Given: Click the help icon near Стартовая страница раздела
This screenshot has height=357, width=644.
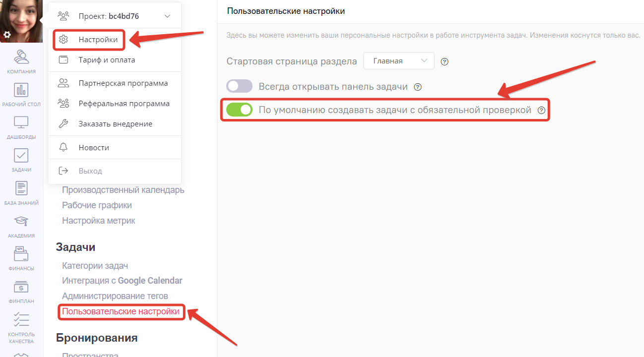Looking at the screenshot, I should (x=445, y=61).
